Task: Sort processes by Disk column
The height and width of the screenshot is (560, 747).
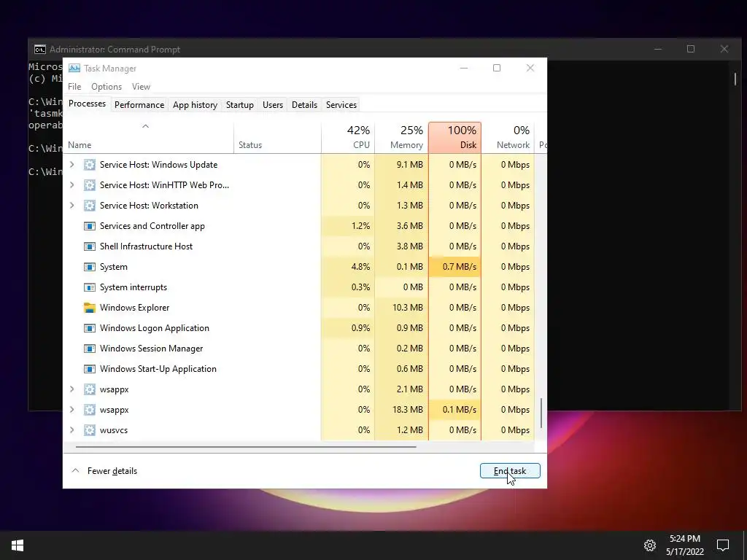Action: coord(455,138)
